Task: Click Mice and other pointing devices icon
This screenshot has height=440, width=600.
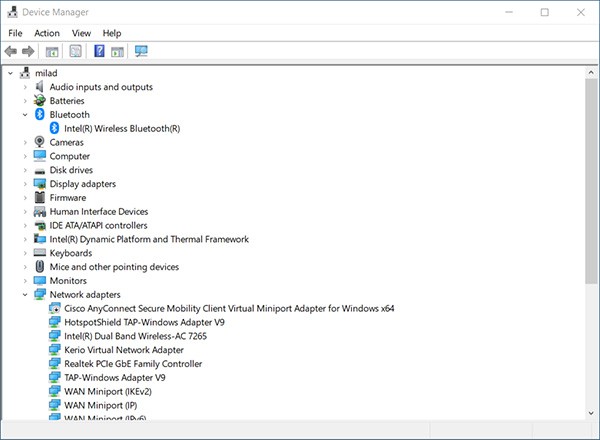Action: point(39,266)
